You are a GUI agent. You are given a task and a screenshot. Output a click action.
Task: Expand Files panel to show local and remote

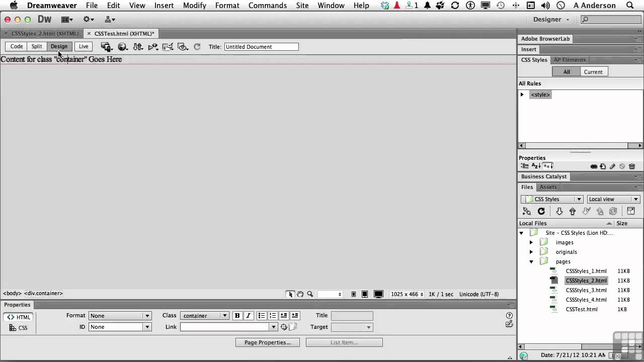[631, 212]
